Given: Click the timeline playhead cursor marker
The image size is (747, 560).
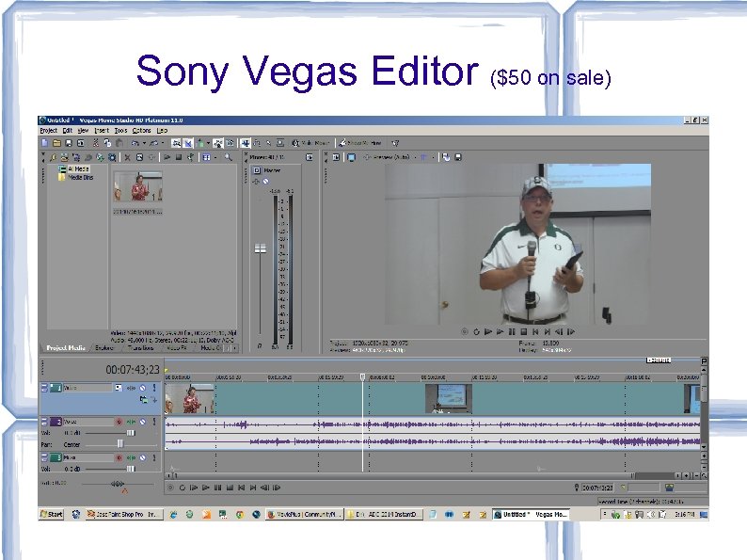Looking at the screenshot, I should tap(362, 377).
